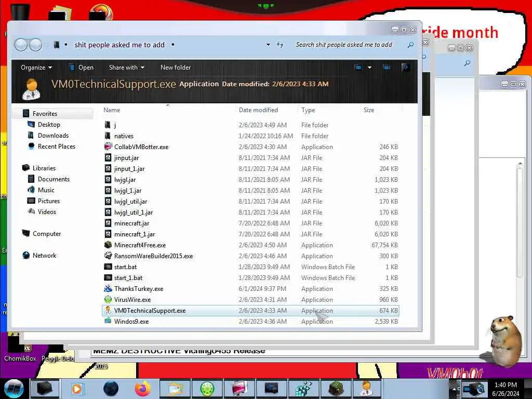Select the lwjgl_1.jar file name
The width and height of the screenshot is (532, 399).
click(x=128, y=190)
